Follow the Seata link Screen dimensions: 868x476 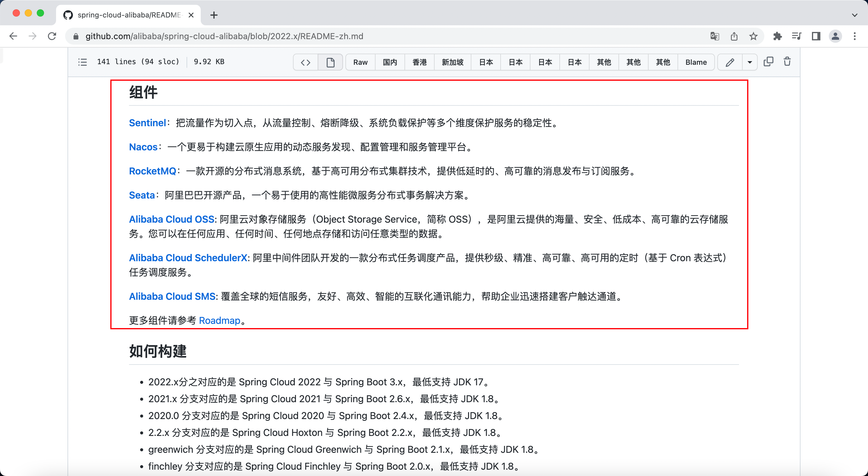tap(142, 195)
